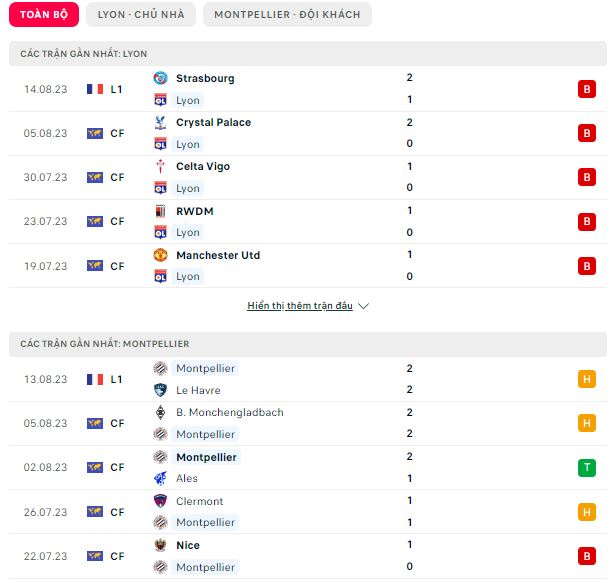The width and height of the screenshot is (615, 583).
Task: Click green T result badge for Ales match
Action: [586, 468]
